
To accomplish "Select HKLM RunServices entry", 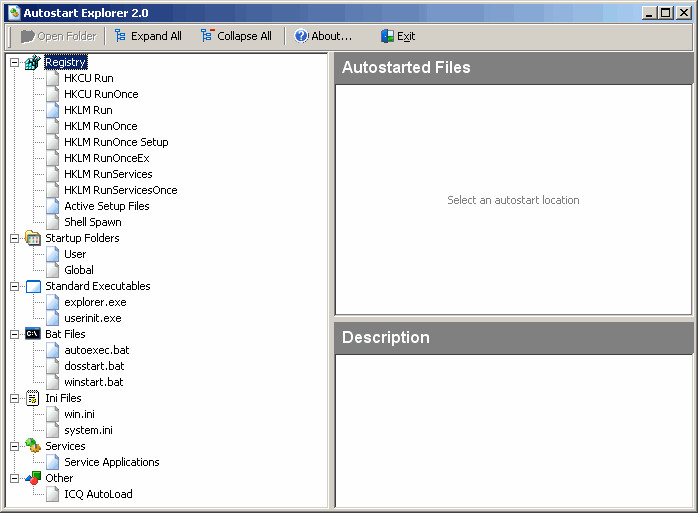I will pos(108,174).
